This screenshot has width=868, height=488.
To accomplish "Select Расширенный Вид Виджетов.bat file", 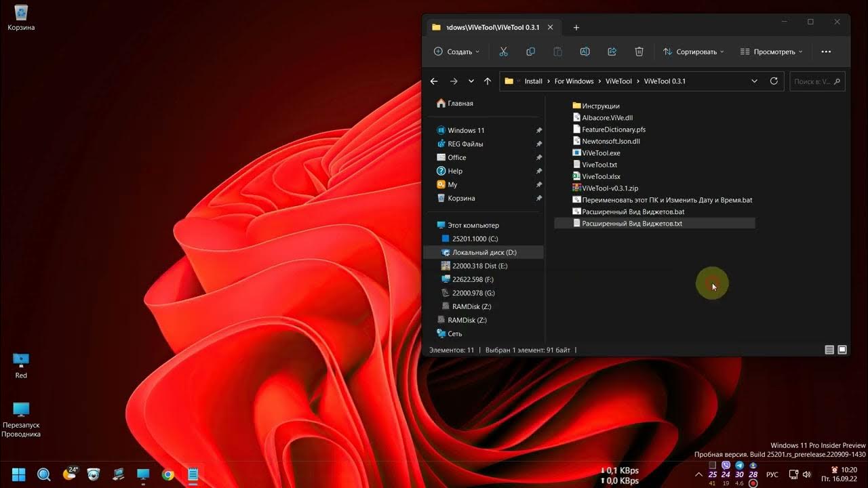I will pyautogui.click(x=629, y=211).
